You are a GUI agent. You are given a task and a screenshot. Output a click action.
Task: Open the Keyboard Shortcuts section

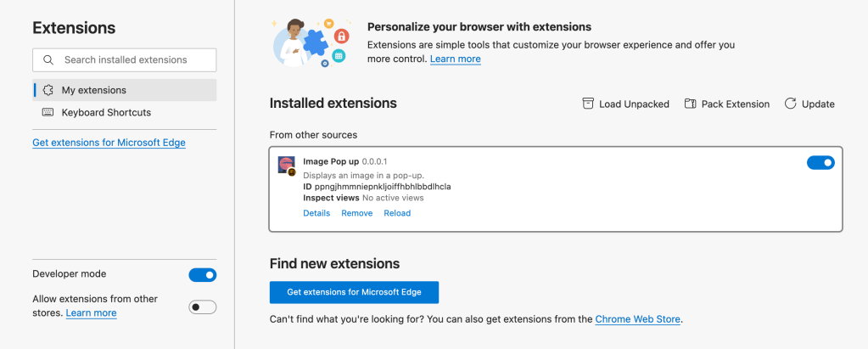(106, 112)
